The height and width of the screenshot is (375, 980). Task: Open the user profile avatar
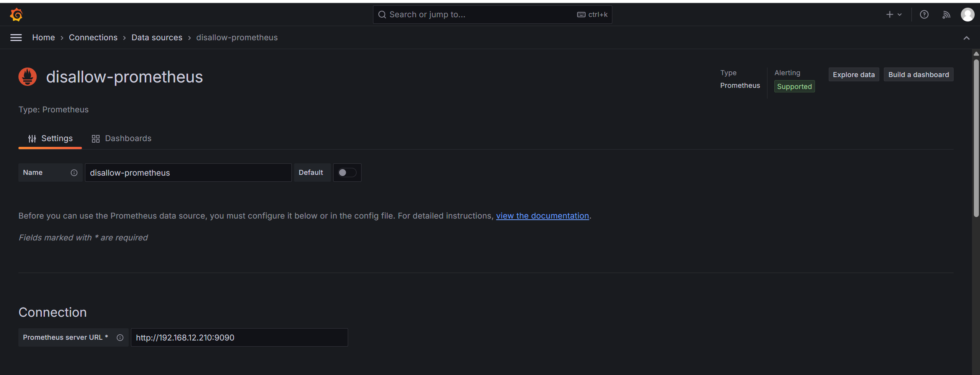[967, 15]
